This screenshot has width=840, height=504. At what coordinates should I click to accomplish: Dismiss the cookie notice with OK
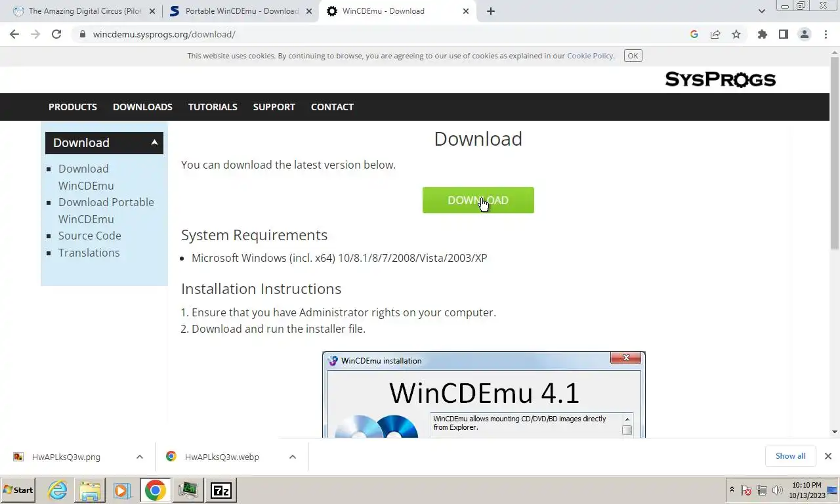pos(633,56)
